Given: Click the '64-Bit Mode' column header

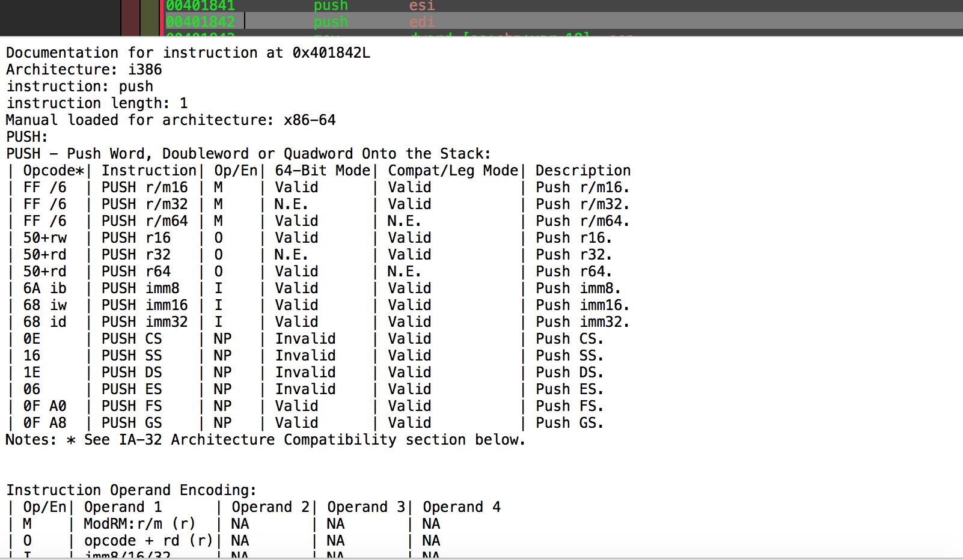Looking at the screenshot, I should coord(323,171).
